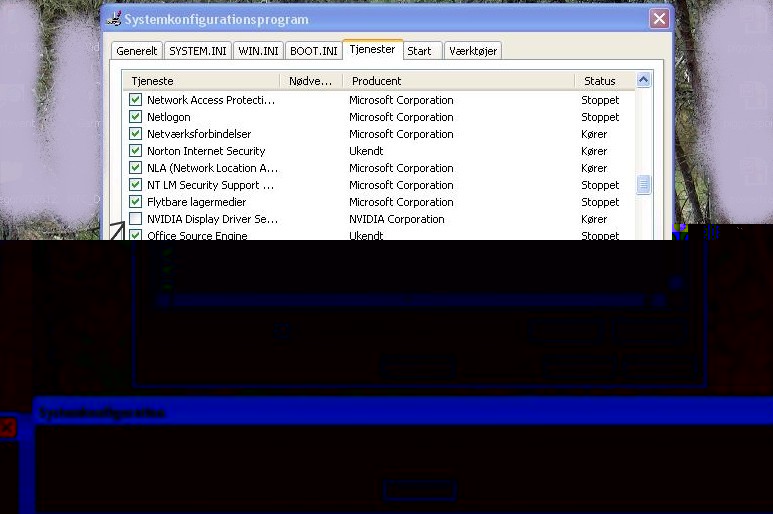The height and width of the screenshot is (514, 773).
Task: Switch to the BOOT.INI tab
Action: (314, 51)
